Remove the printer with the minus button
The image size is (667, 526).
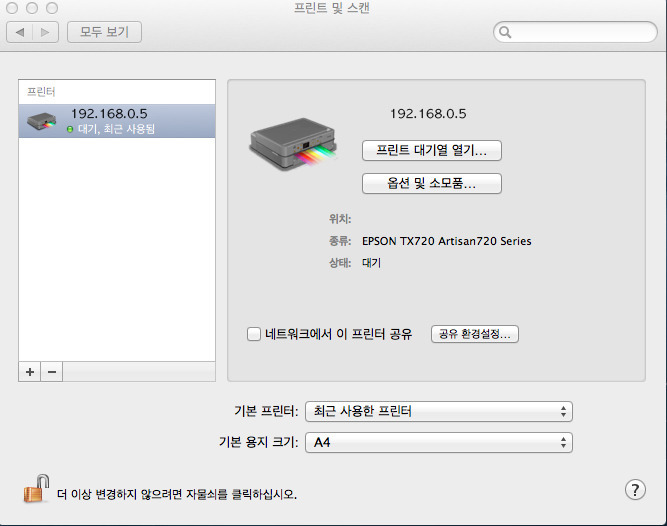click(52, 372)
